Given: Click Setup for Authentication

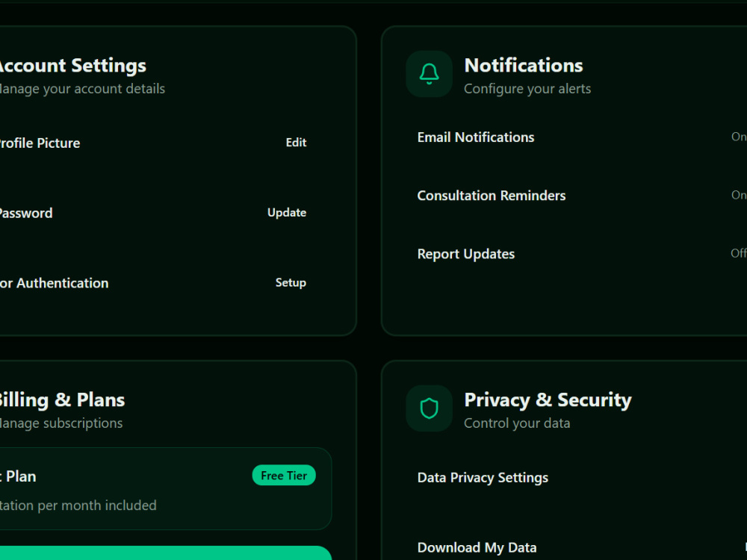Looking at the screenshot, I should tap(291, 282).
